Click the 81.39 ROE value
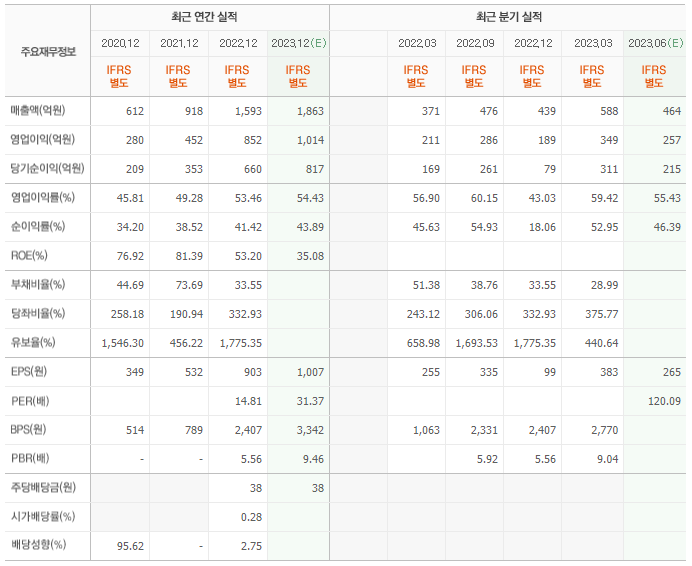Image resolution: width=692 pixels, height=566 pixels. coord(189,257)
